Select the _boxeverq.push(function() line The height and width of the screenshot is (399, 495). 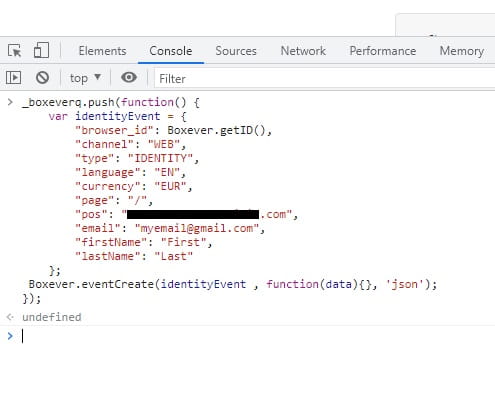(x=111, y=102)
